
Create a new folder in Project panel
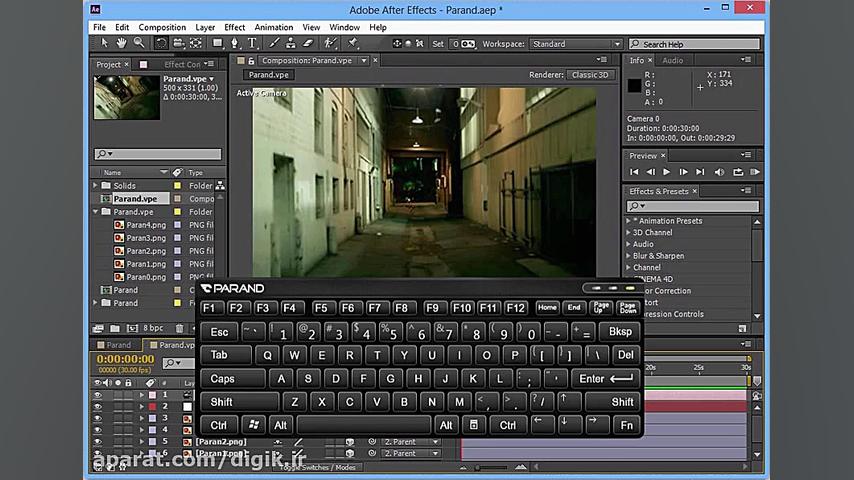point(115,329)
